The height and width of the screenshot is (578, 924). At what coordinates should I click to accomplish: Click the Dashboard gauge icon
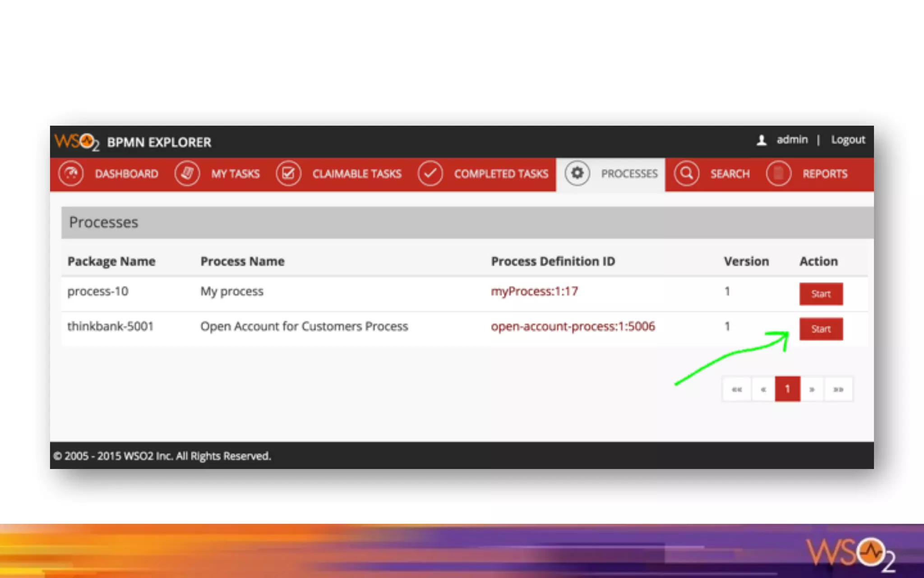71,174
